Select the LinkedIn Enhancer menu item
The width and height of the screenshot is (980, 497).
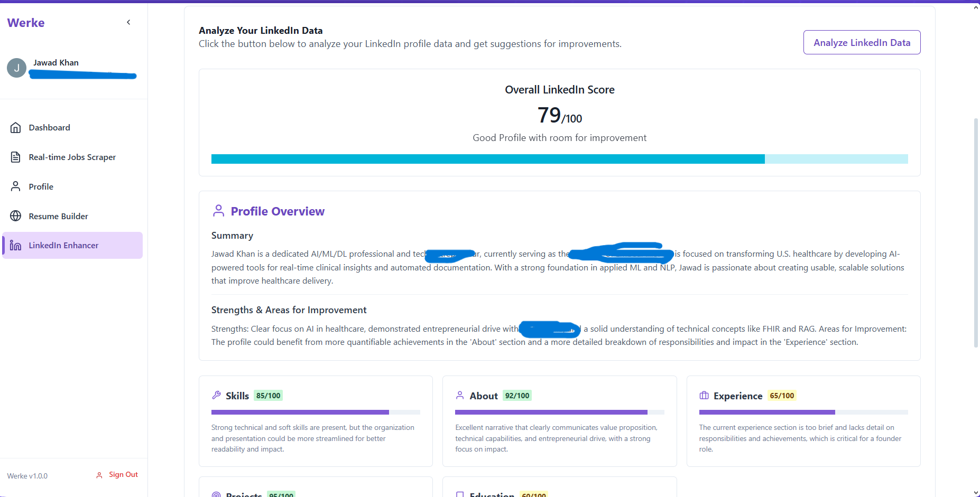point(72,246)
